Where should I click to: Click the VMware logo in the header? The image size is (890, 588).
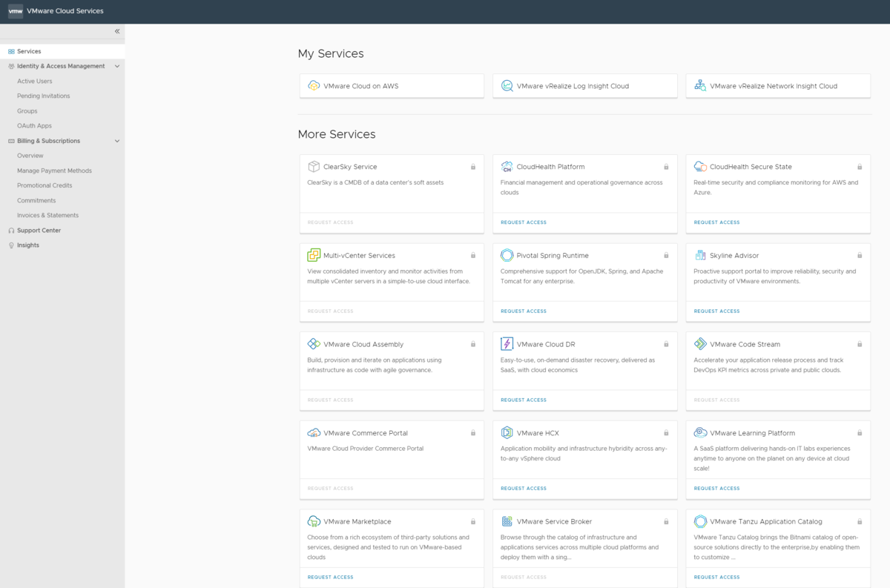pos(16,11)
